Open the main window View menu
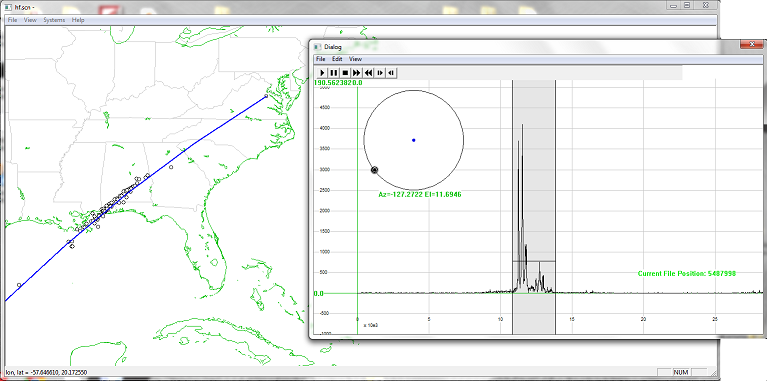The height and width of the screenshot is (381, 767). 30,20
